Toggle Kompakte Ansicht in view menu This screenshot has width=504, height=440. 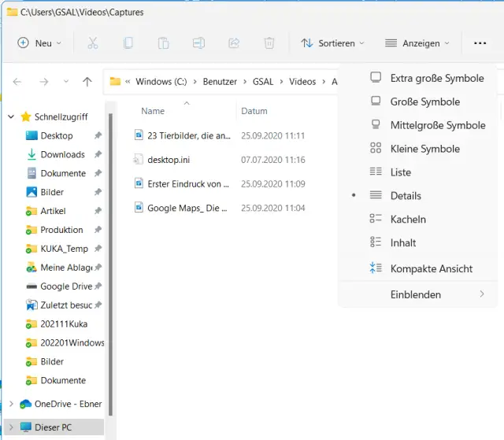click(431, 269)
